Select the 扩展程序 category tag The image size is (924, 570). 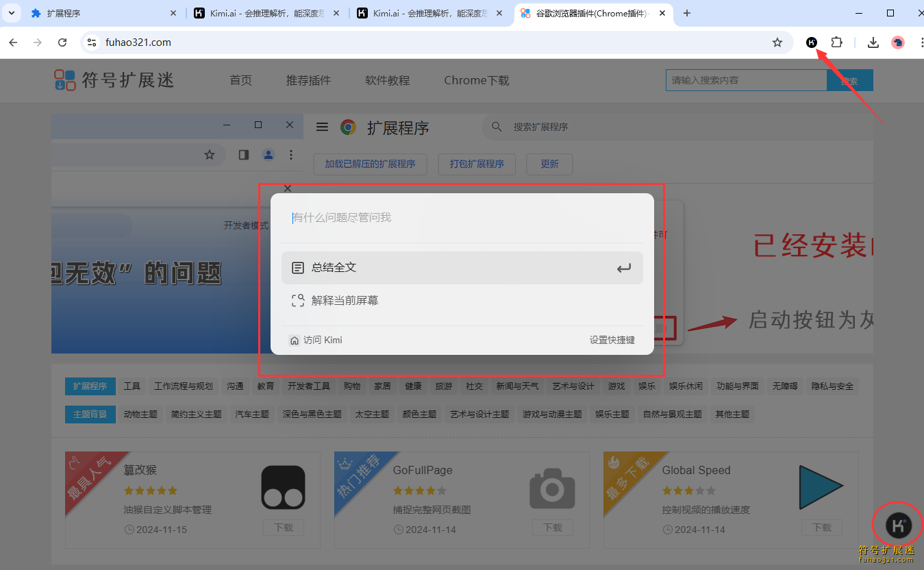pyautogui.click(x=90, y=386)
